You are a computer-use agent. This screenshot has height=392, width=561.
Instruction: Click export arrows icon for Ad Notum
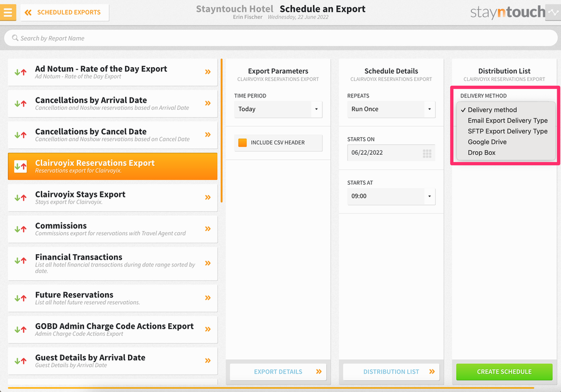(x=20, y=73)
